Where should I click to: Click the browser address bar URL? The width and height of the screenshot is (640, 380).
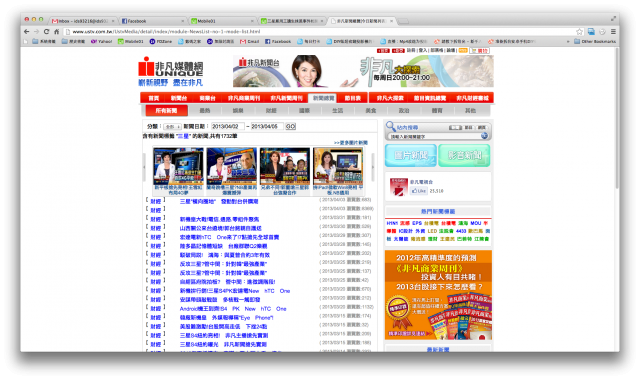(166, 31)
